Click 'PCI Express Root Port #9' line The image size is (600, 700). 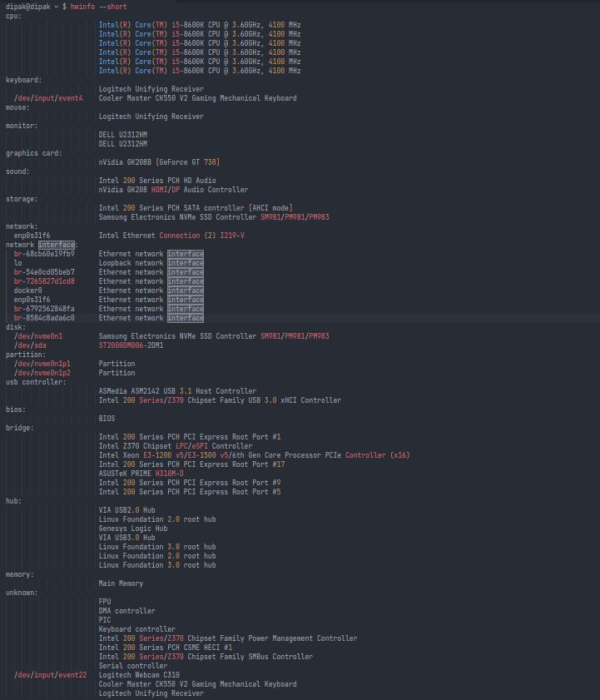(x=189, y=483)
